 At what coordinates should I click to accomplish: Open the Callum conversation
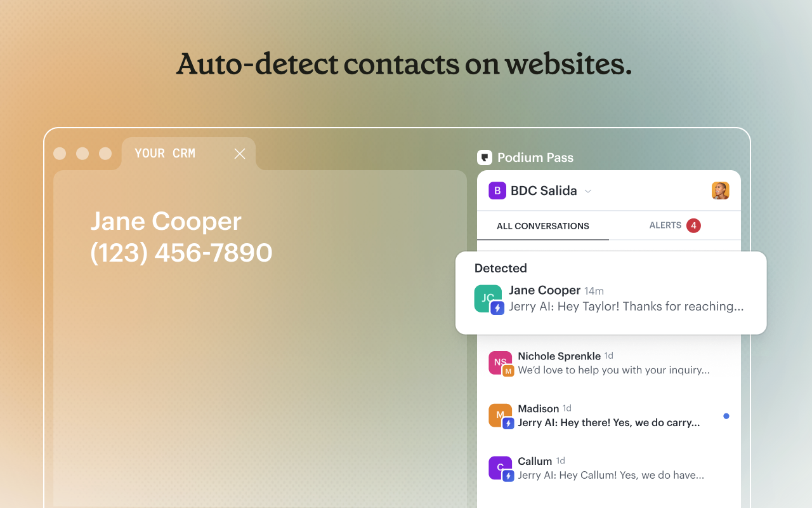[609, 468]
